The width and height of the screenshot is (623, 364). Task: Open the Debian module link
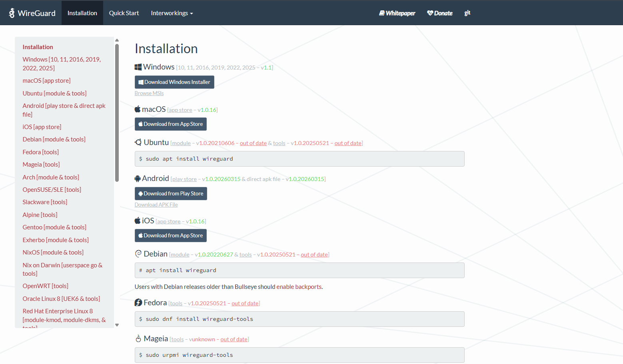pos(180,255)
